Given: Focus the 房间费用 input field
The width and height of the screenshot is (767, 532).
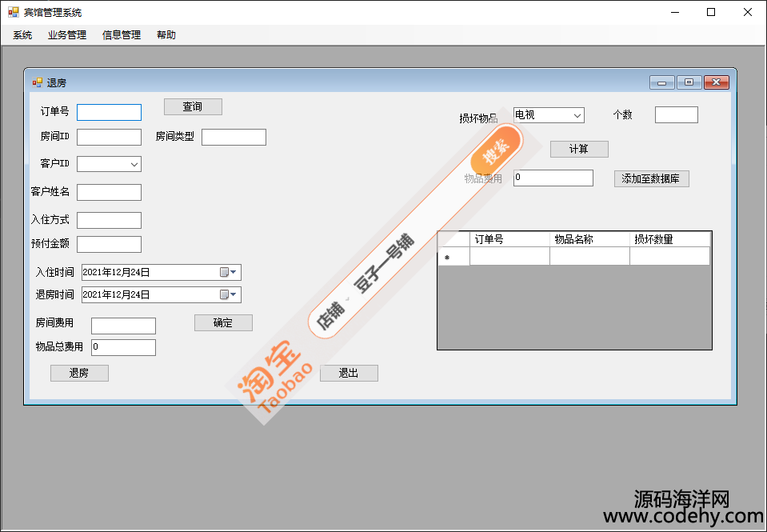Looking at the screenshot, I should click(123, 326).
